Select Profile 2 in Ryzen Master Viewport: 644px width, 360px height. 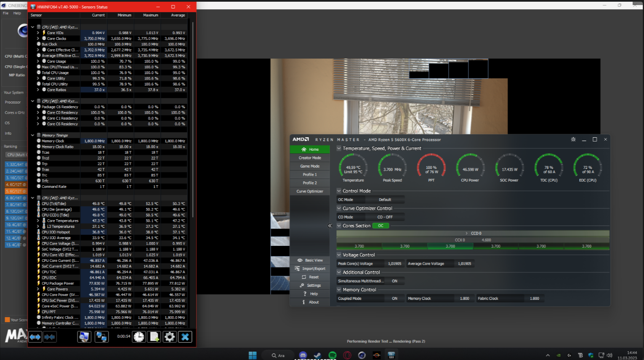(310, 183)
